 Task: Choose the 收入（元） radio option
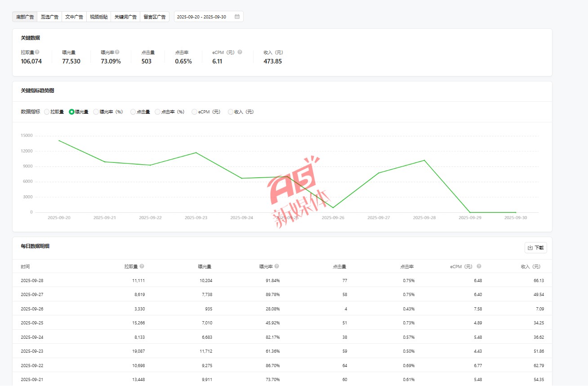[x=231, y=112]
